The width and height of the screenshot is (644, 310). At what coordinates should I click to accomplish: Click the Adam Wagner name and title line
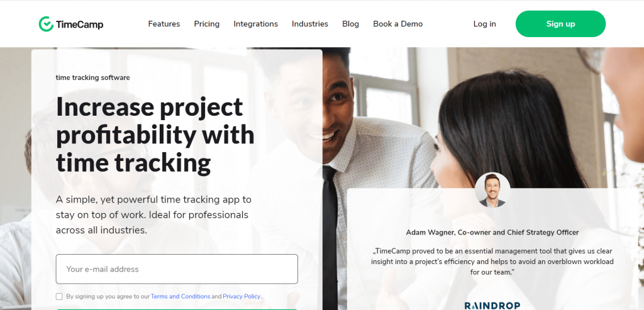pyautogui.click(x=492, y=233)
